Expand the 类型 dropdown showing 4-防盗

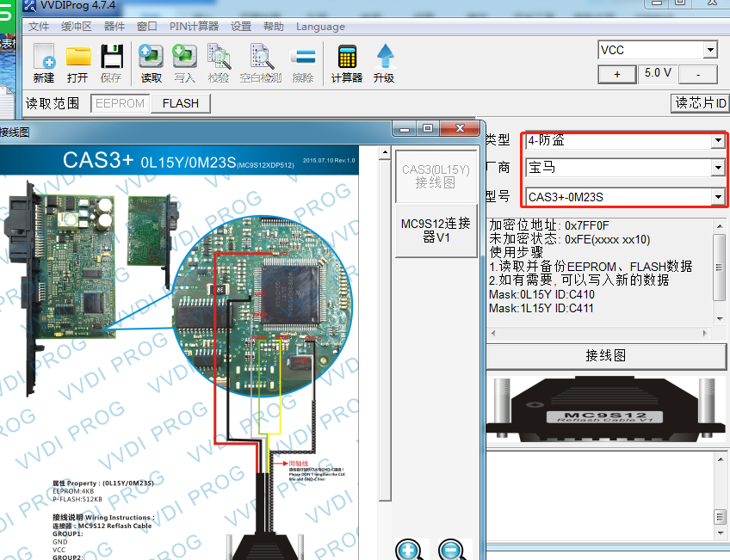coord(718,140)
